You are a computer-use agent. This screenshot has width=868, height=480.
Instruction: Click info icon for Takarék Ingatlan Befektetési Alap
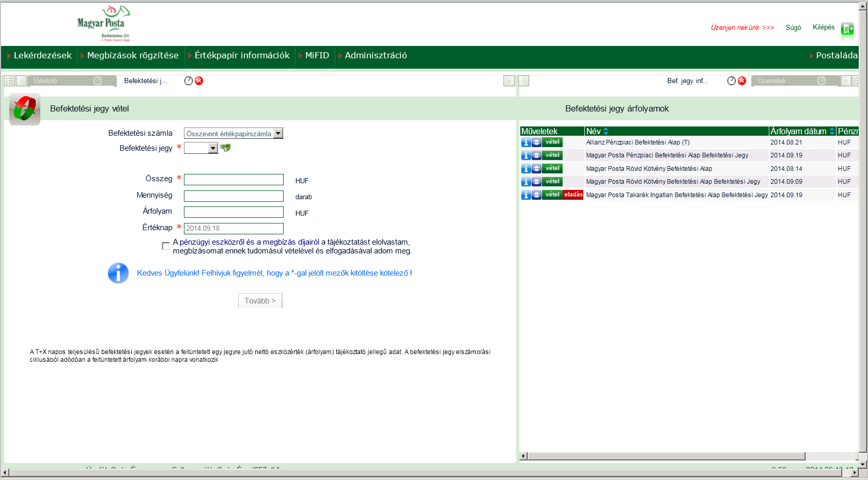coord(526,195)
